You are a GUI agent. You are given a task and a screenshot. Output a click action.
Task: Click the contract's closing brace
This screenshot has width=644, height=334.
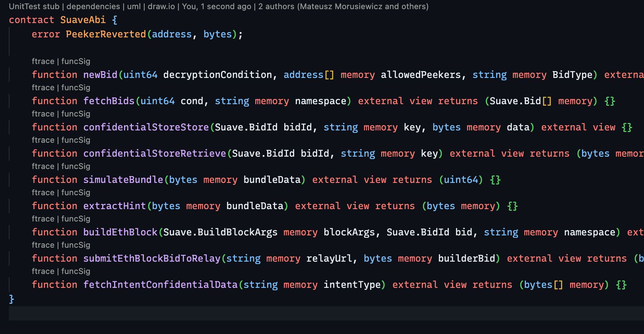tap(12, 299)
